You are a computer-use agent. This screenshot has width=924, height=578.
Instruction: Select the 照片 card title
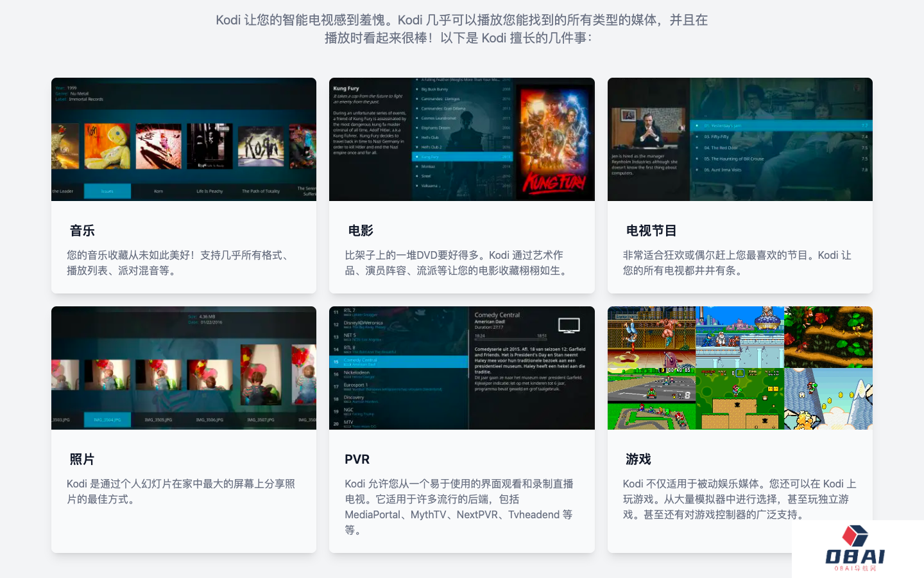[x=82, y=459]
